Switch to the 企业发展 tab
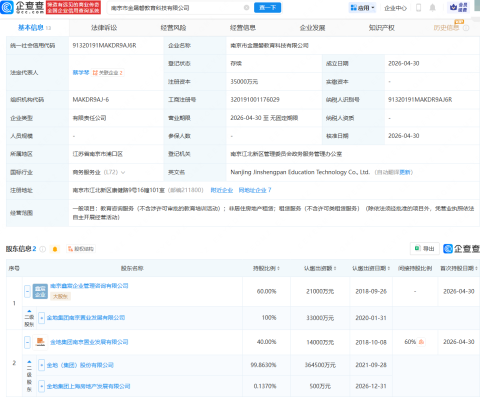Screen dimensions: 480x397 click(312, 28)
